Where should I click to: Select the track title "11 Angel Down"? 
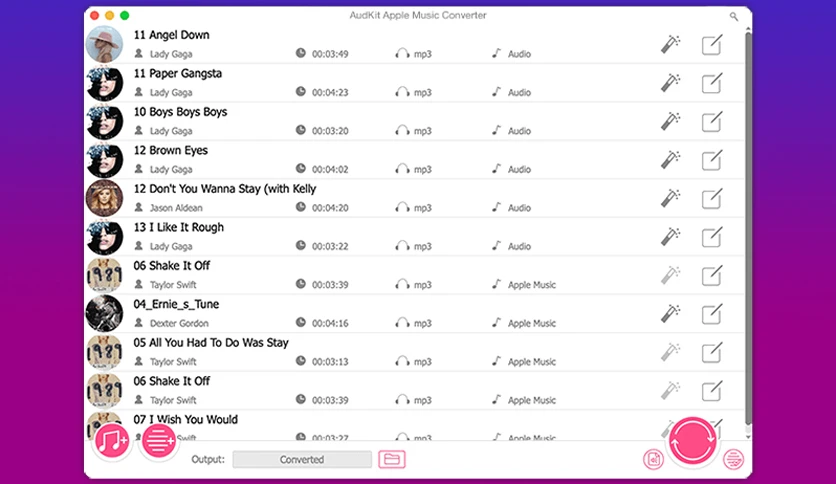[x=171, y=35]
